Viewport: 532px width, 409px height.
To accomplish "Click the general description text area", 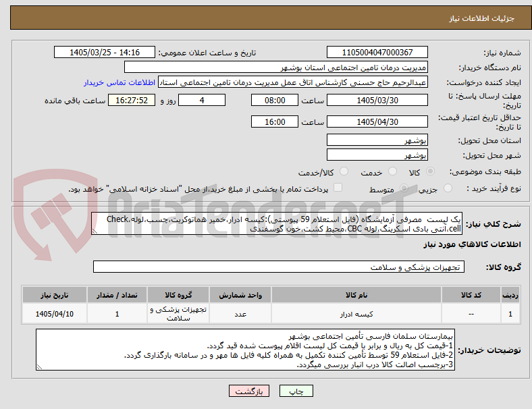I will point(277,224).
